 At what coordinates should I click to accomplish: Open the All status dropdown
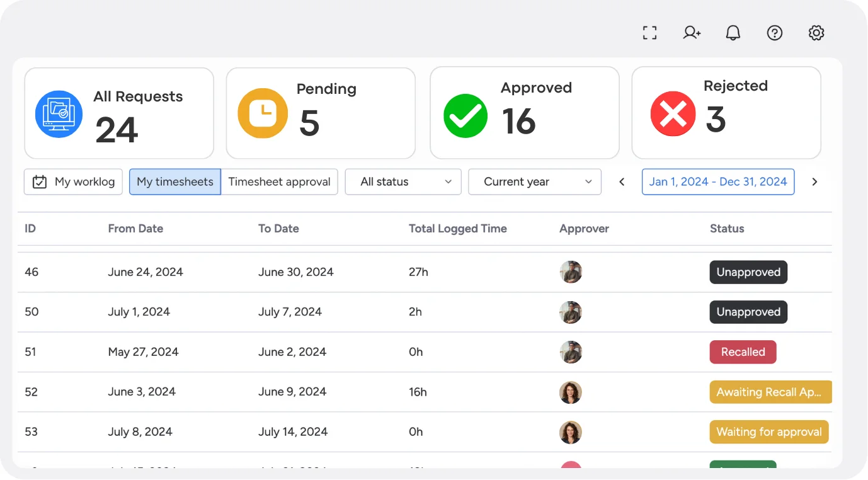point(403,181)
